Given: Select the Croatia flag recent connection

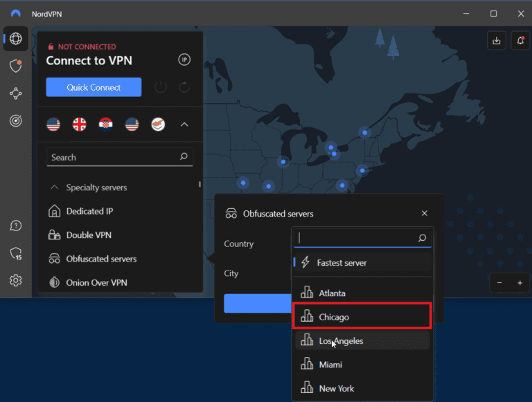Looking at the screenshot, I should coord(105,125).
